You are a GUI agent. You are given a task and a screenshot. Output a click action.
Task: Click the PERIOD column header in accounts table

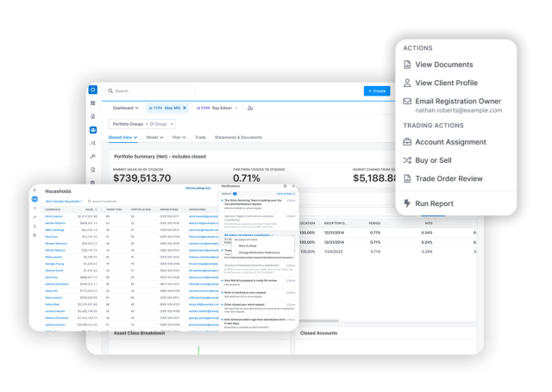(x=374, y=223)
